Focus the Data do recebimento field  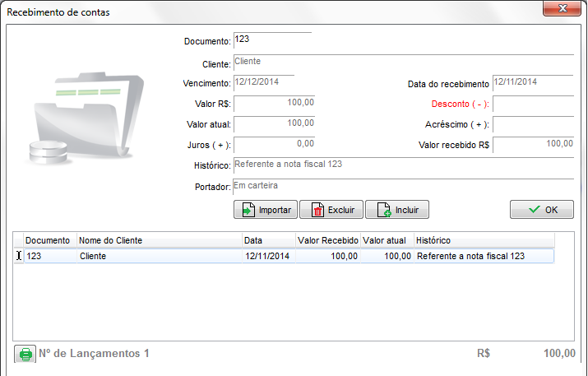[x=532, y=83]
